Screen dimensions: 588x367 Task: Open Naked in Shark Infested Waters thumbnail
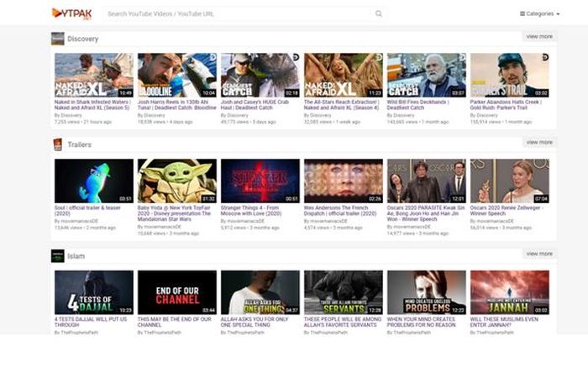click(x=93, y=75)
